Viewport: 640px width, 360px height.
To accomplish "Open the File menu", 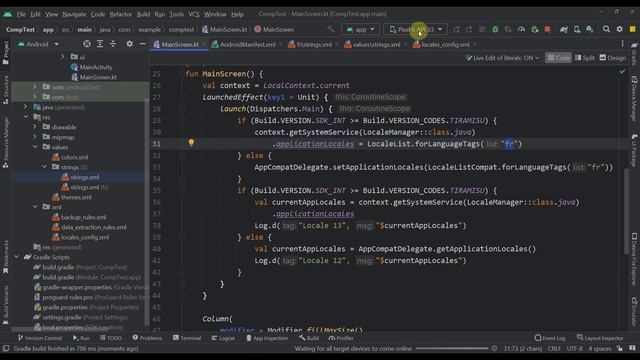I will click(x=21, y=14).
